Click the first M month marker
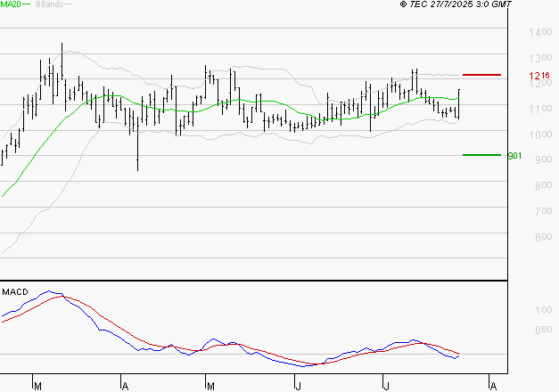559x392 pixels. [x=37, y=387]
